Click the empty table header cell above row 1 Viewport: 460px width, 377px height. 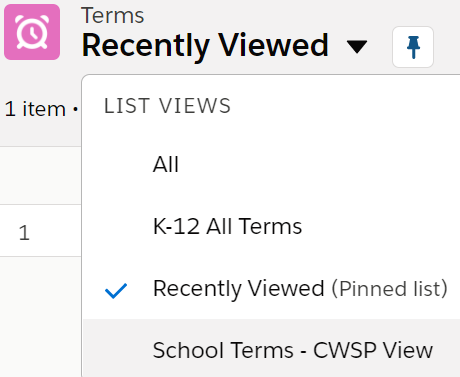pyautogui.click(x=40, y=175)
